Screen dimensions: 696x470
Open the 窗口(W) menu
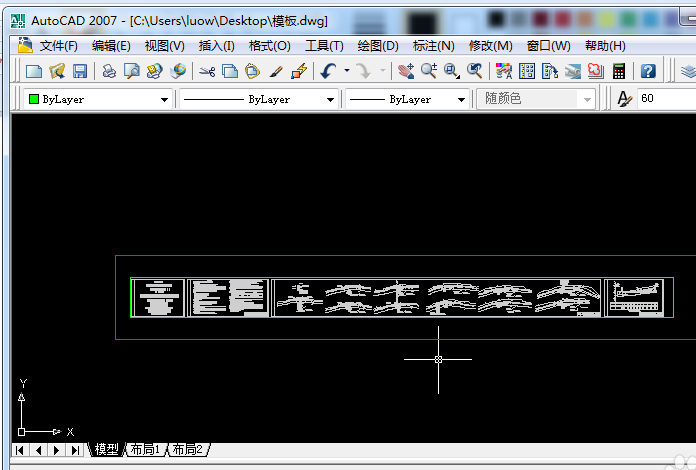(548, 46)
